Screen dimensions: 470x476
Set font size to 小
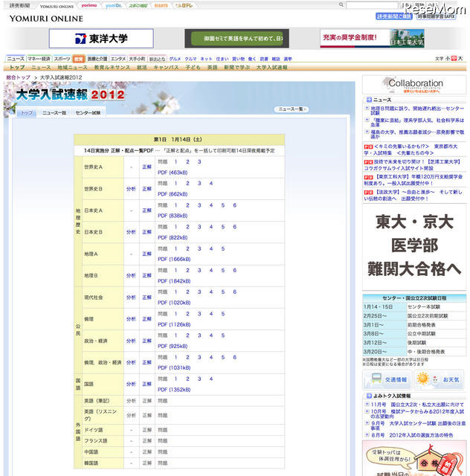(x=448, y=58)
